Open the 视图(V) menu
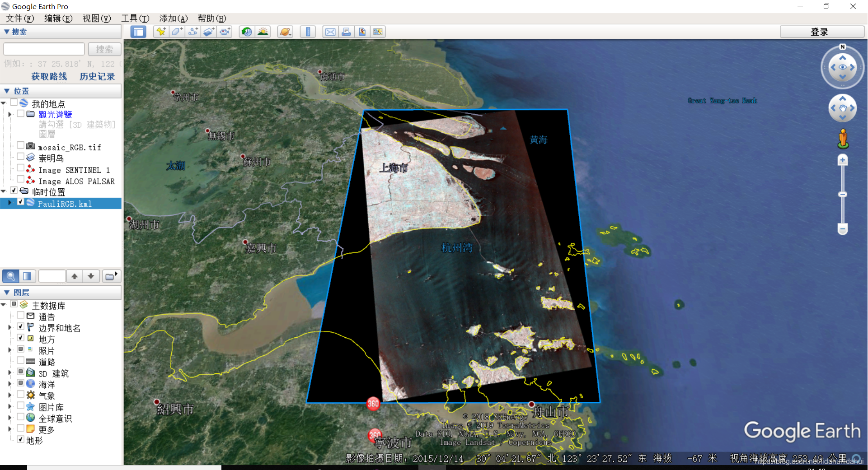 coord(97,18)
